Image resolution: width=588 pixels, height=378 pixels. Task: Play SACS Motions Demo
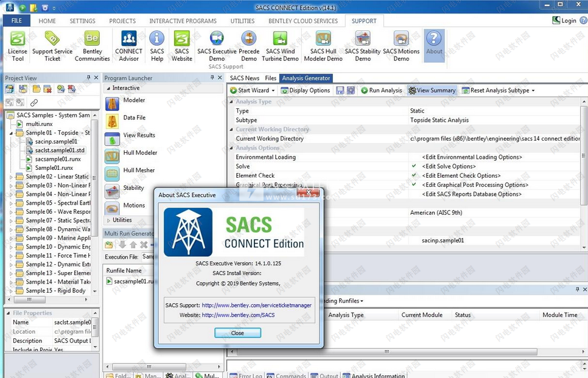[x=401, y=46]
